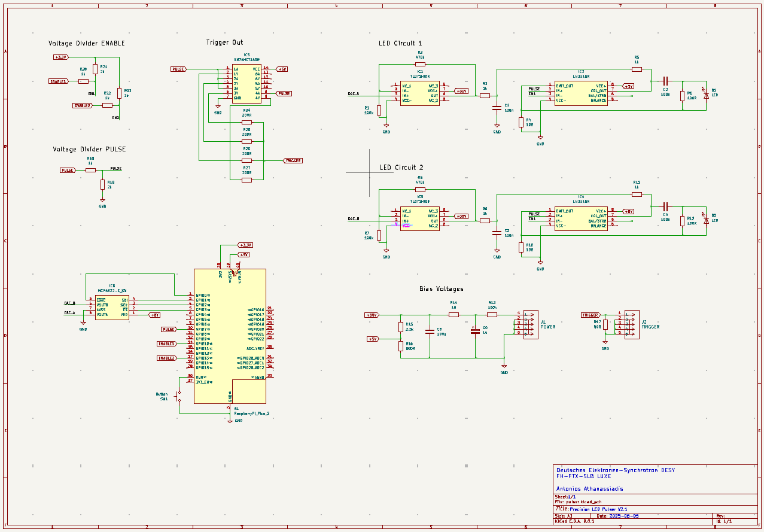Select resistor R5 in LED Circuit 1
Viewport: 764px width, 532px height.
point(637,69)
